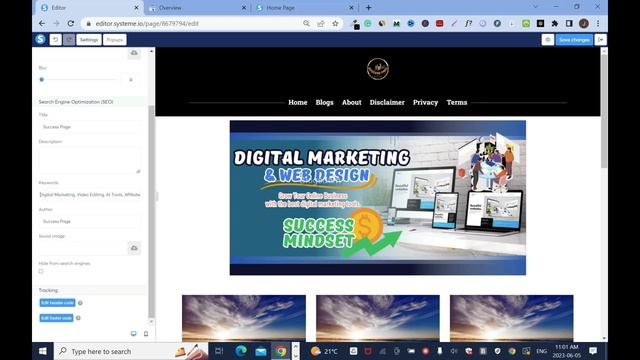Click the address bar URL
Screen dimensions: 640x360
click(x=147, y=24)
